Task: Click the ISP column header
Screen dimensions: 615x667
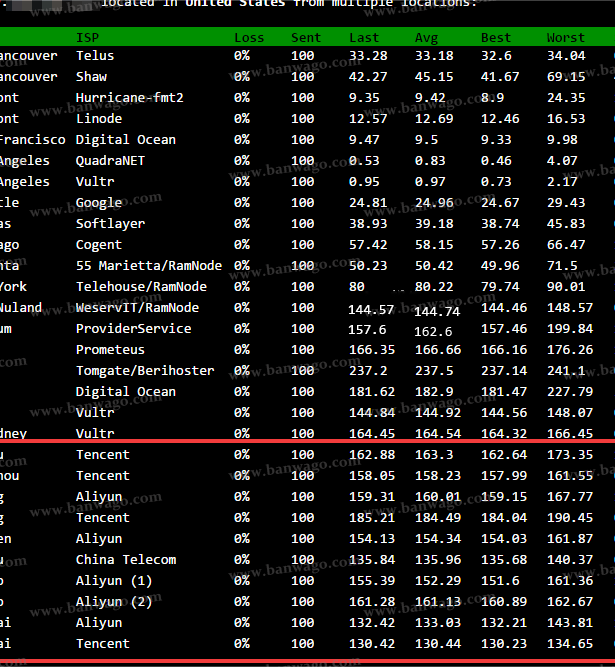Action: point(88,38)
